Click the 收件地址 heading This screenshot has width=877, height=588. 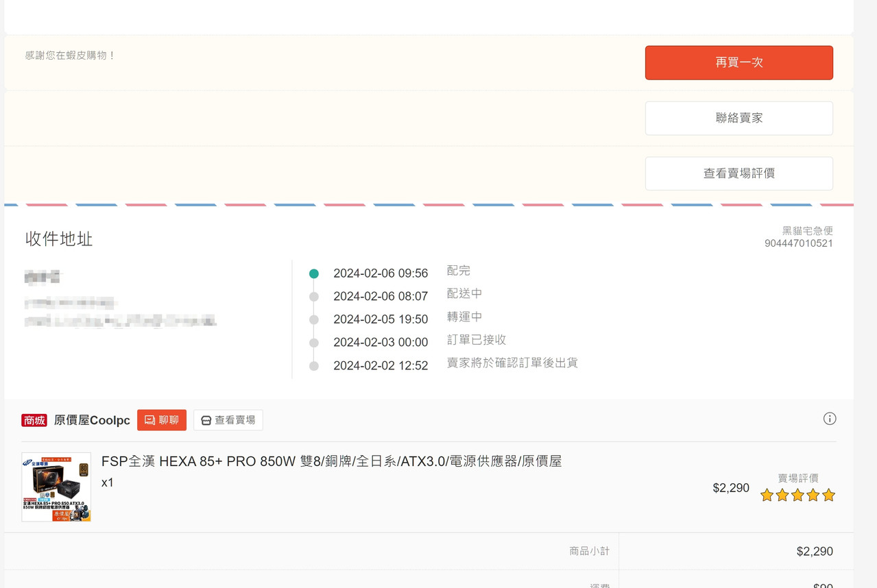pos(59,238)
